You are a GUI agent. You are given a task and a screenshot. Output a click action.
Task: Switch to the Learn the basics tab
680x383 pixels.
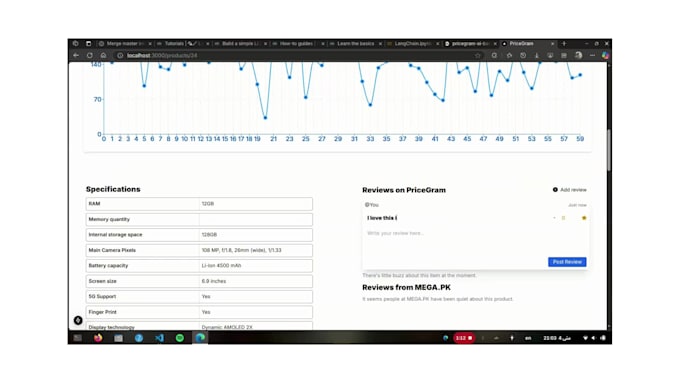click(355, 43)
